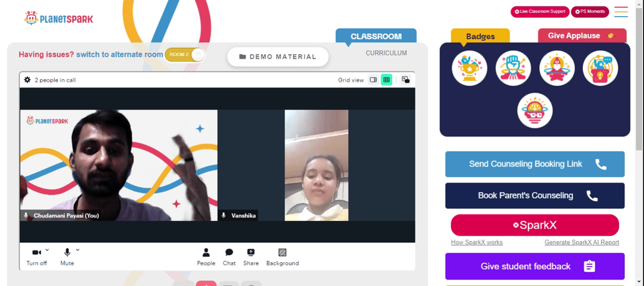Open Live Classroom Support
644x286 pixels.
click(x=540, y=12)
